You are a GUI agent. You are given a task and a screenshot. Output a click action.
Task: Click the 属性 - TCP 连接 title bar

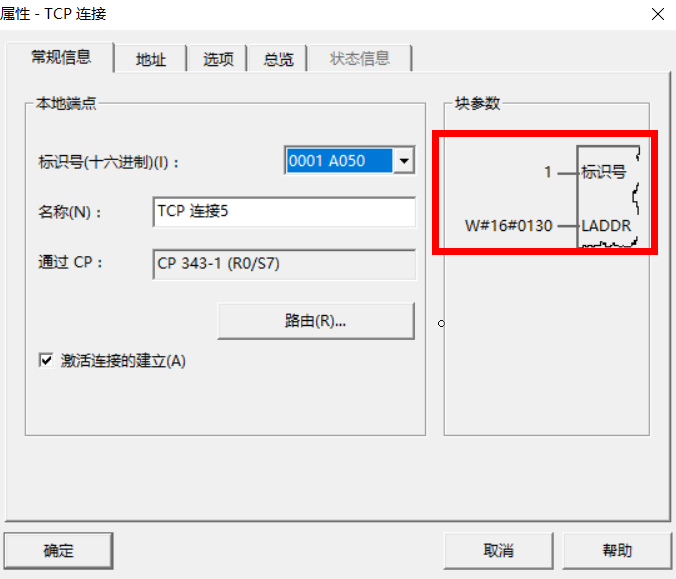300,14
